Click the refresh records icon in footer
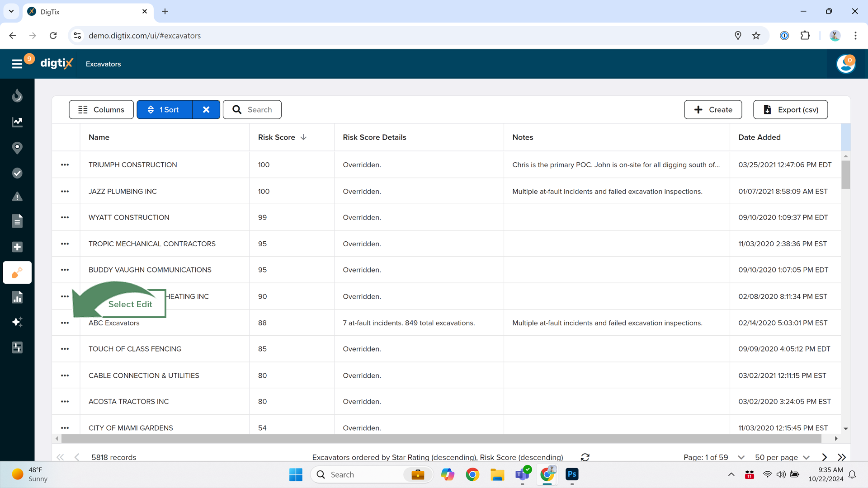This screenshot has height=488, width=868. 585,457
